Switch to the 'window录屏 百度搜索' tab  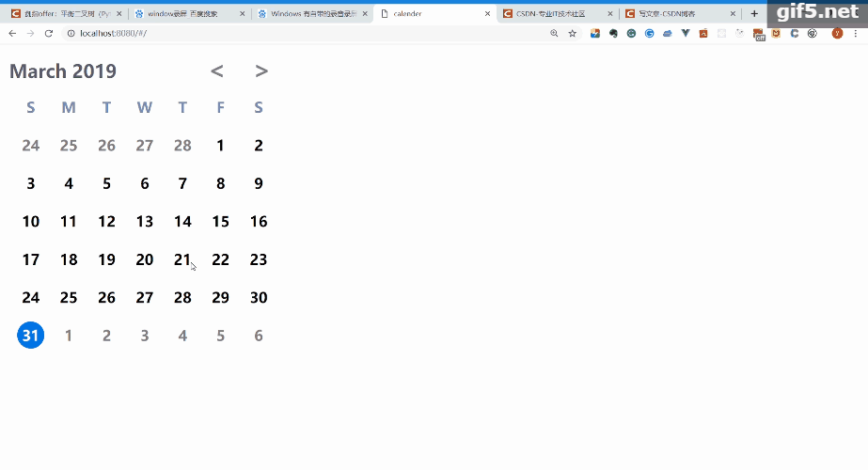(x=190, y=14)
